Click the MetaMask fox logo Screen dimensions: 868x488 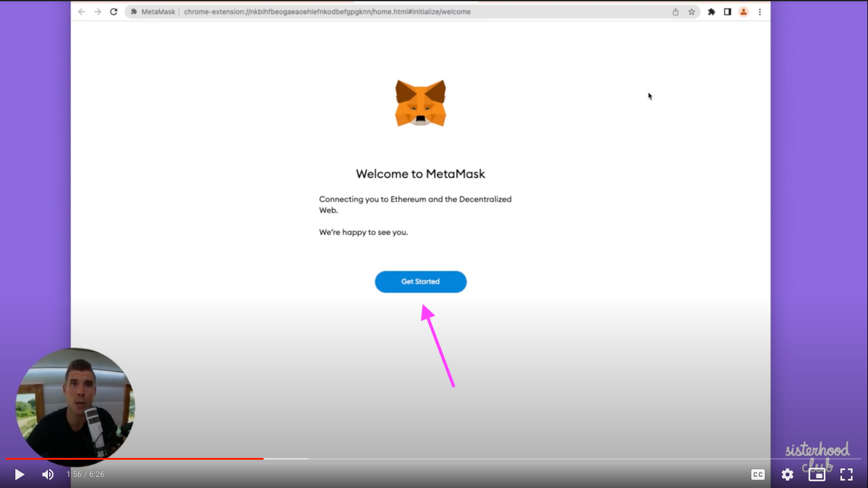421,103
